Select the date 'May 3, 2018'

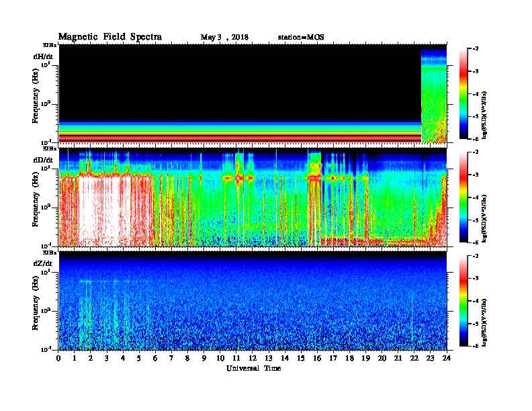pos(224,38)
